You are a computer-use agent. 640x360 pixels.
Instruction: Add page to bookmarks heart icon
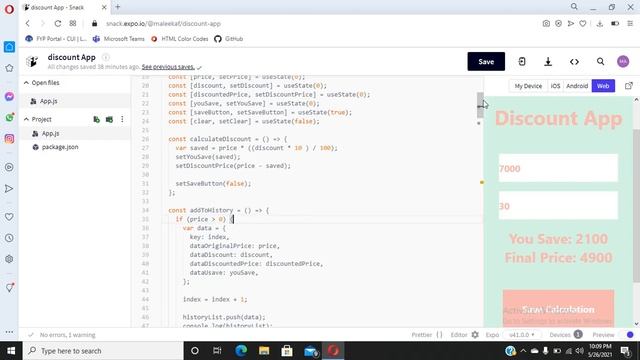[583, 24]
